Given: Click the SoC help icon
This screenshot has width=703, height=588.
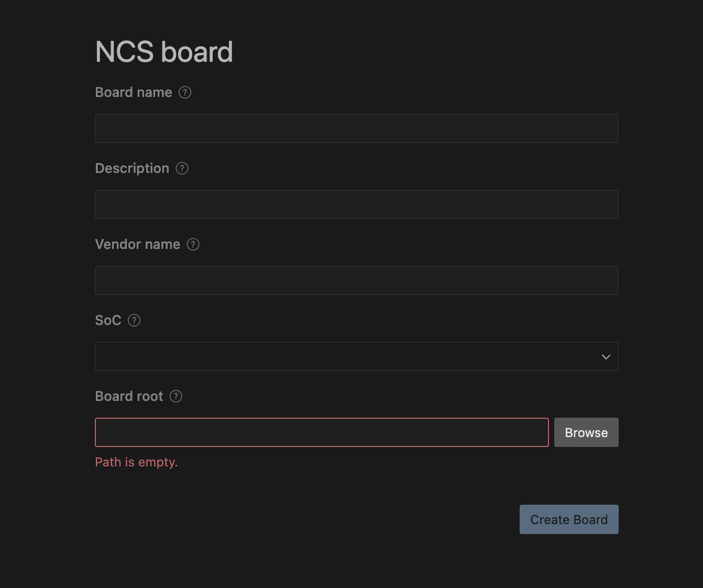Looking at the screenshot, I should 134,320.
